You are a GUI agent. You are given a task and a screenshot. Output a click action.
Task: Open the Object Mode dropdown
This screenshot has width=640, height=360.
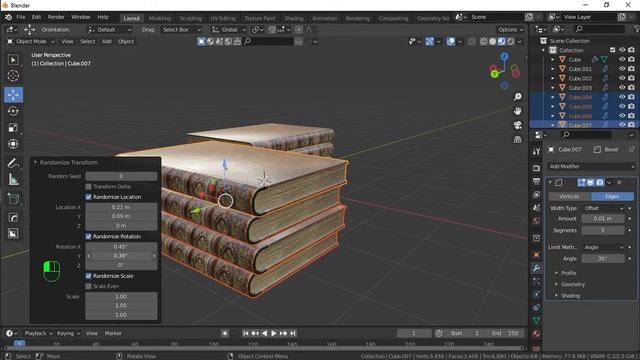(x=31, y=42)
